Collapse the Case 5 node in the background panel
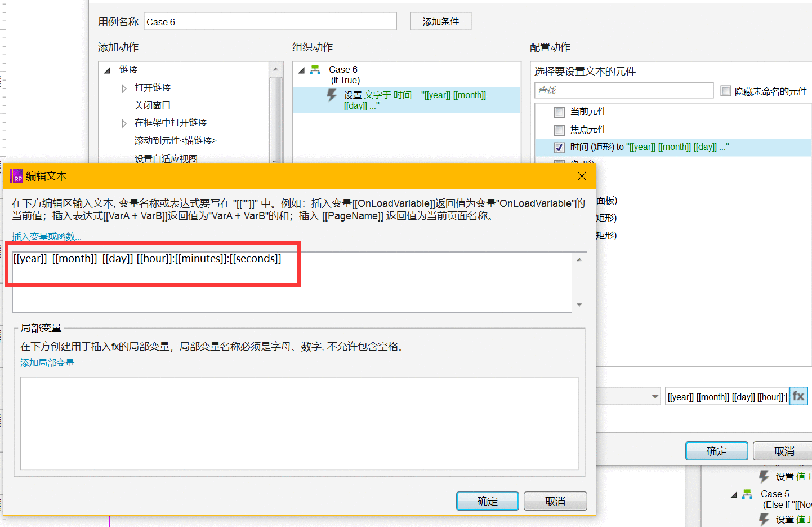The image size is (812, 527). click(x=734, y=495)
